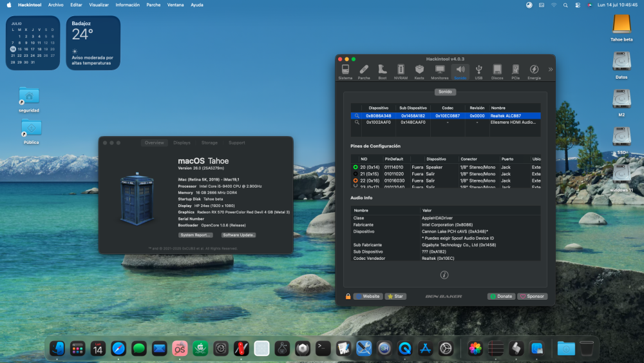This screenshot has height=363, width=644.
Task: Click the Valor column header in Audio Info
Action: pos(427,210)
